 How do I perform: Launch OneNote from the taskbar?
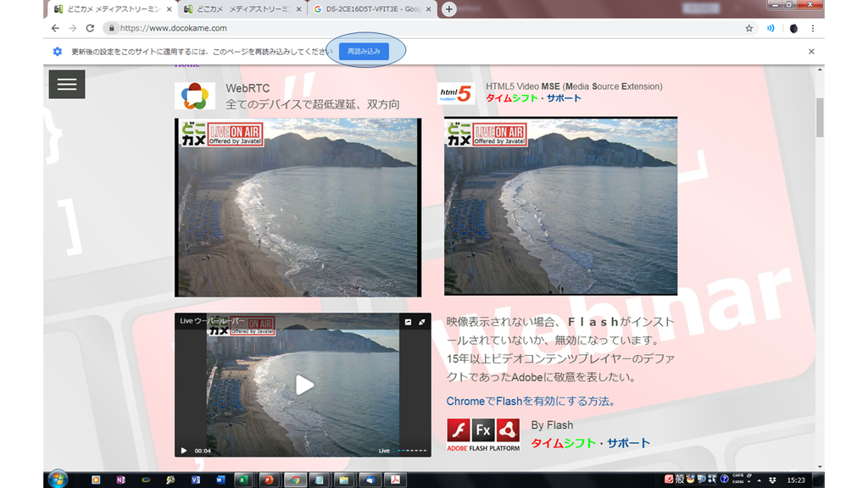pos(120,480)
